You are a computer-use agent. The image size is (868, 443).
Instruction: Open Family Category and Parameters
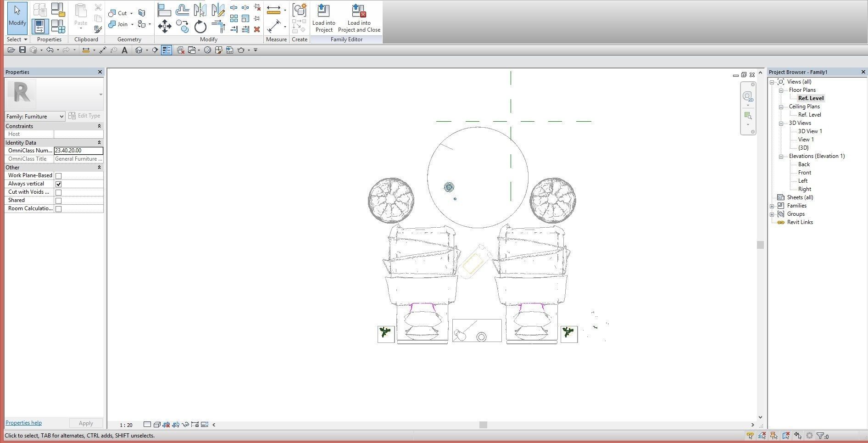coord(58,10)
